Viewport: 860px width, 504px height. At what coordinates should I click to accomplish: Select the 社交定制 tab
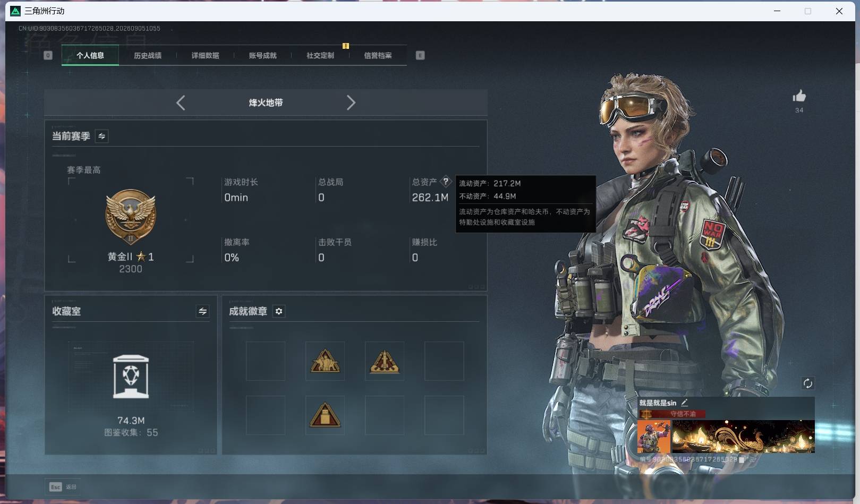pyautogui.click(x=320, y=55)
